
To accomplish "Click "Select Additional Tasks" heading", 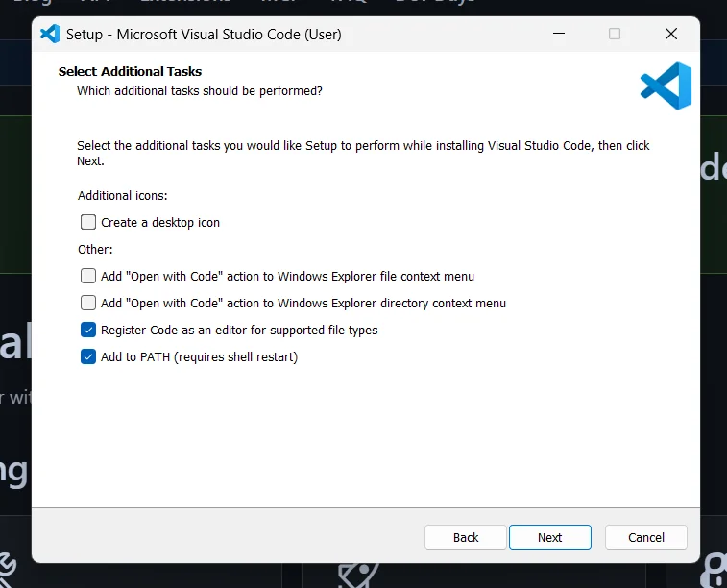I will coord(130,71).
